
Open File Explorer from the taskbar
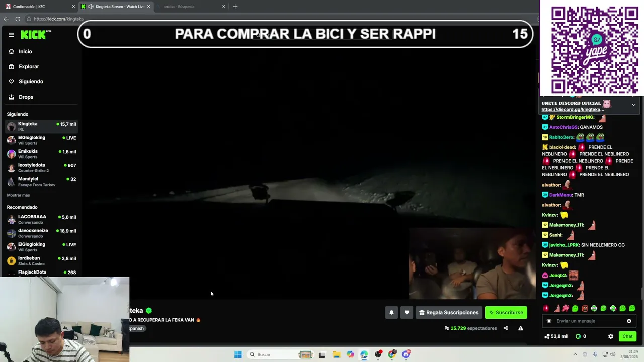pos(336,354)
